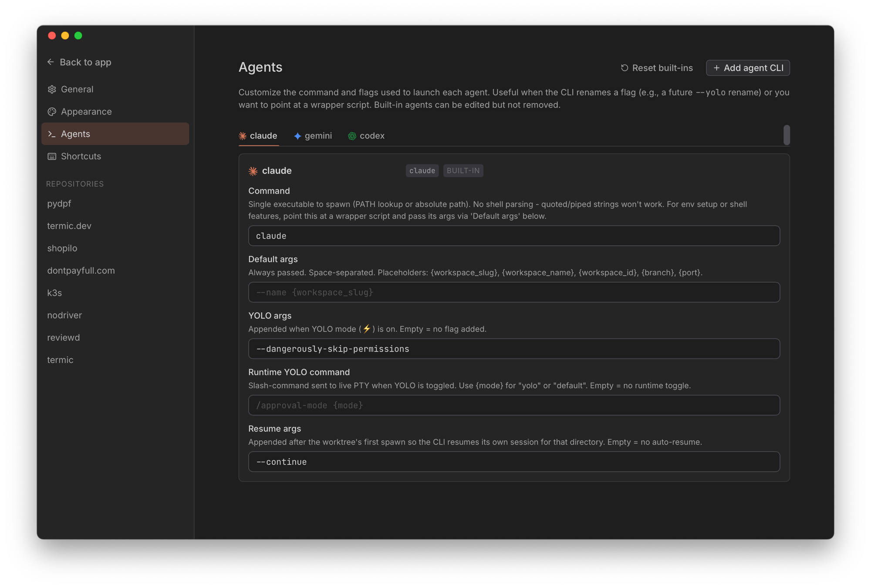Click the back arrow icon
The height and width of the screenshot is (588, 871).
[51, 62]
